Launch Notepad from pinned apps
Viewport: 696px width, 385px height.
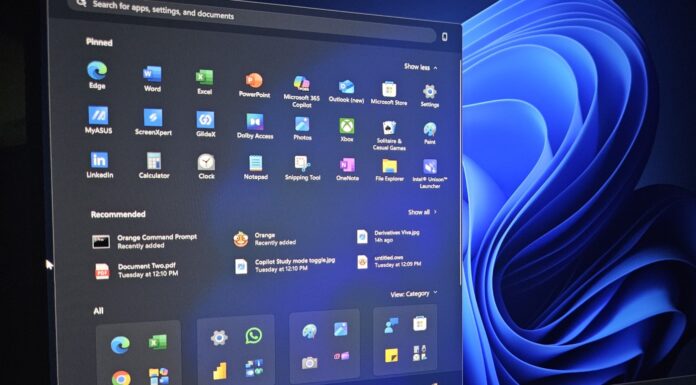tap(256, 167)
